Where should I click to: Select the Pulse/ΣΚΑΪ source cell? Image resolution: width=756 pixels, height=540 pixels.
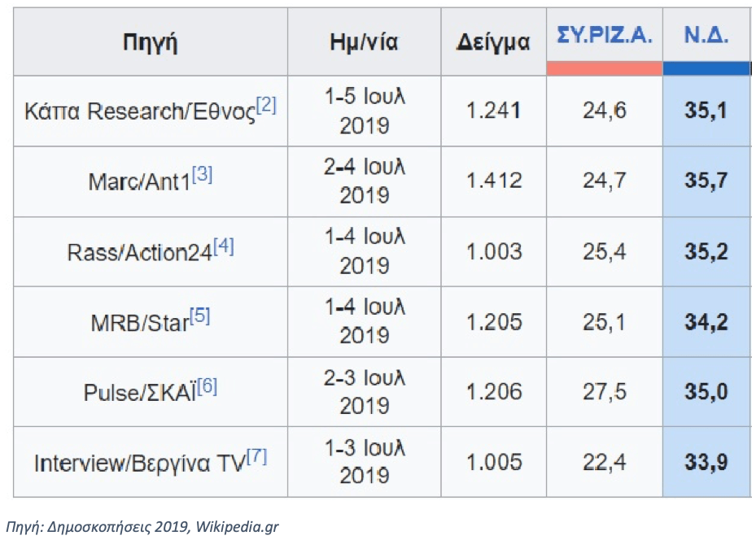pyautogui.click(x=151, y=392)
